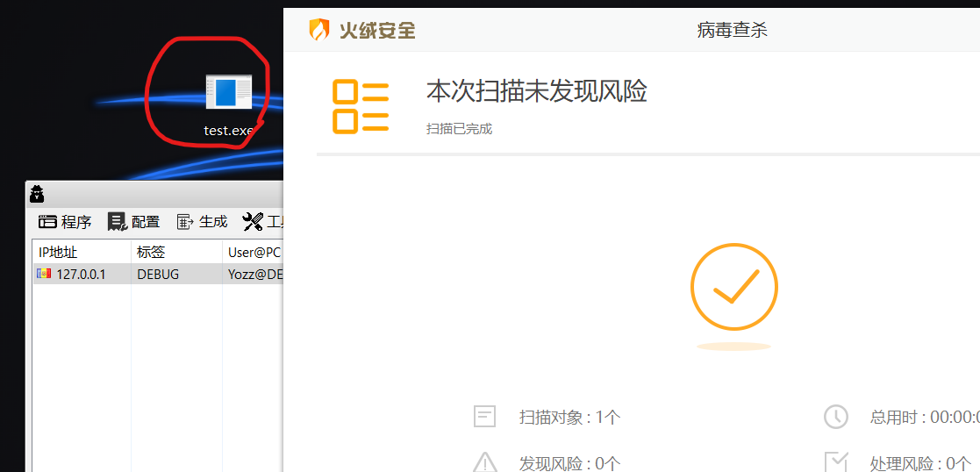Click the DEBUG tag cell
This screenshot has width=980, height=472.
[x=158, y=274]
